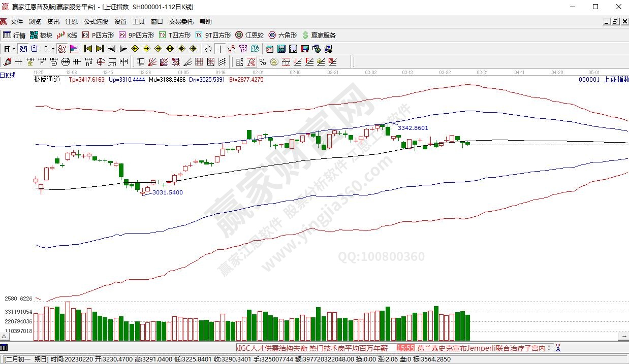This screenshot has width=629, height=364.
Task: Click the percent sign tool icon
Action: coord(263,62)
